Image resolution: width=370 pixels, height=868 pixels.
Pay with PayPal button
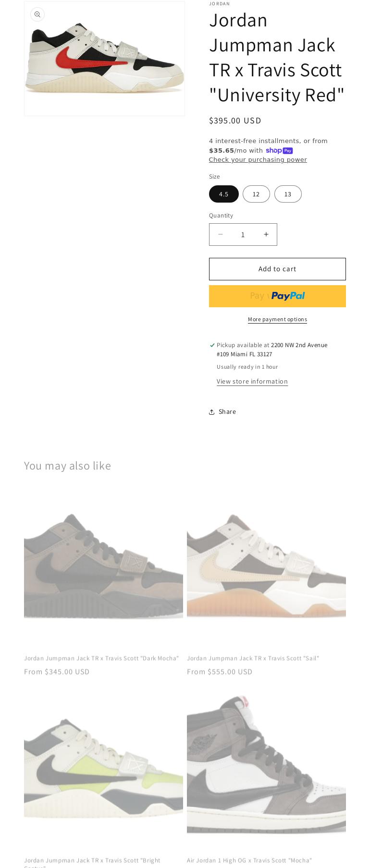coord(277,296)
